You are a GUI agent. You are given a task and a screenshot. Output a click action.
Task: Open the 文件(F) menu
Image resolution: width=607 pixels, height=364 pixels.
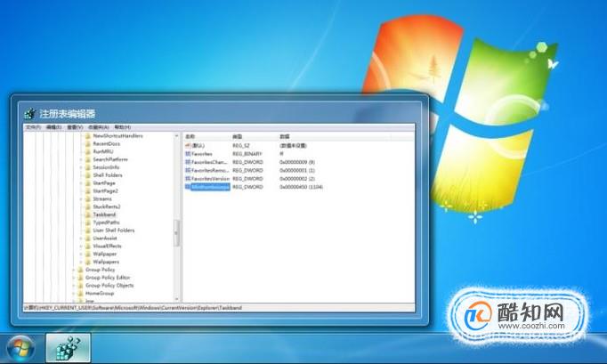(33, 127)
